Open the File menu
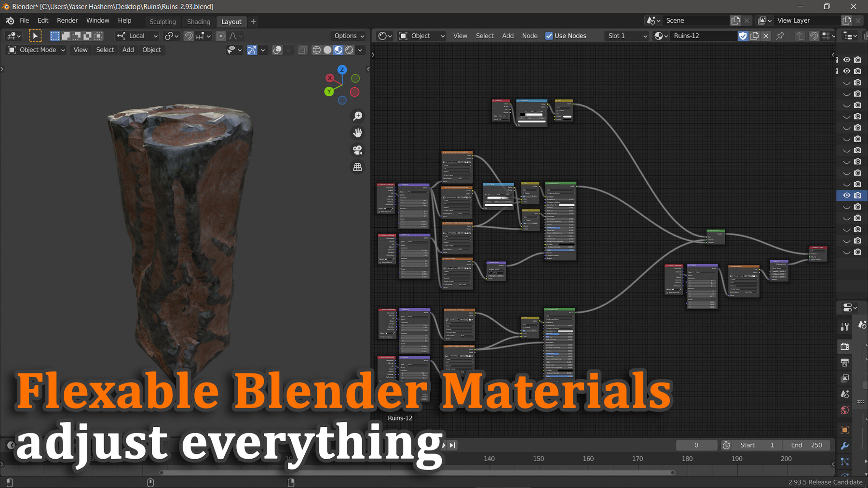This screenshot has height=488, width=868. coord(25,20)
